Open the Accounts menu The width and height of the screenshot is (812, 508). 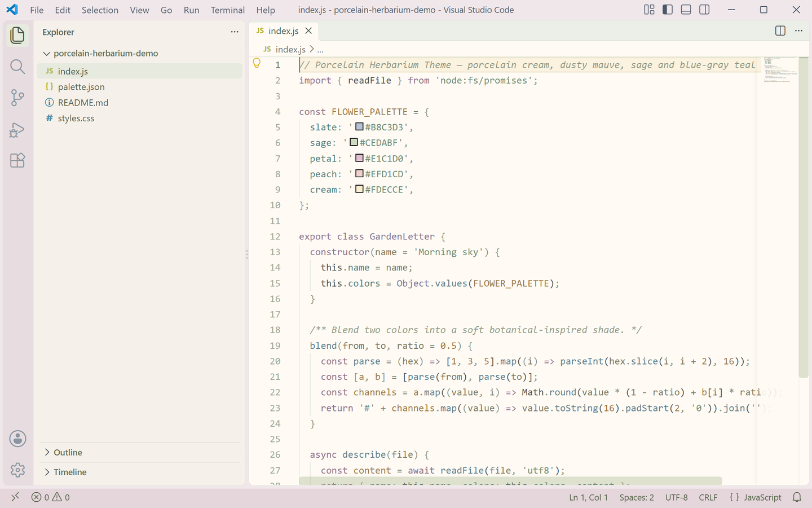pyautogui.click(x=17, y=439)
